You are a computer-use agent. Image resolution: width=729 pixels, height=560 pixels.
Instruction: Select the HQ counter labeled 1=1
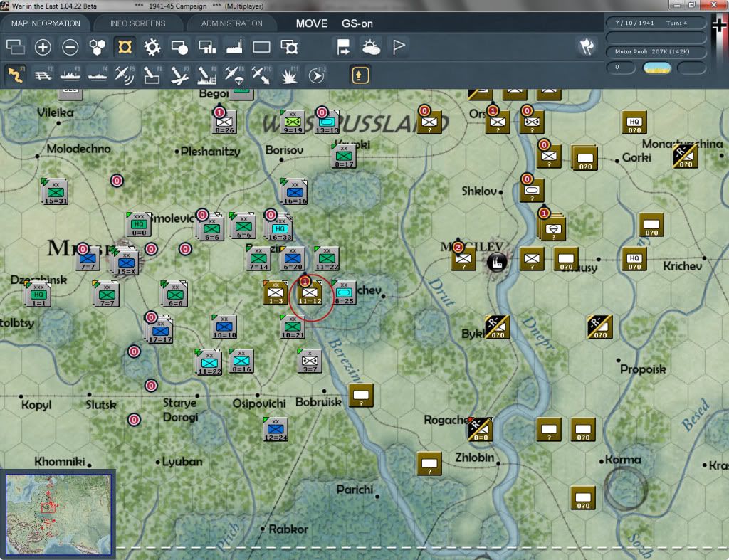[x=38, y=295]
